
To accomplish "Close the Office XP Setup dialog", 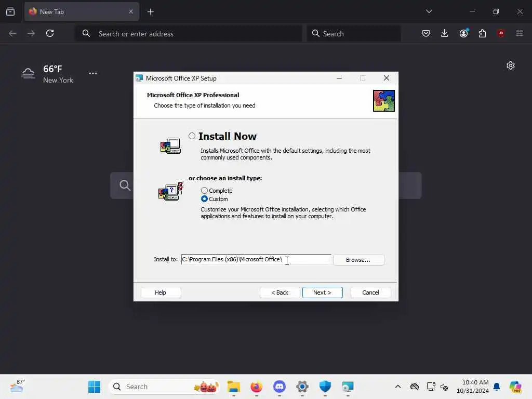I will point(386,78).
